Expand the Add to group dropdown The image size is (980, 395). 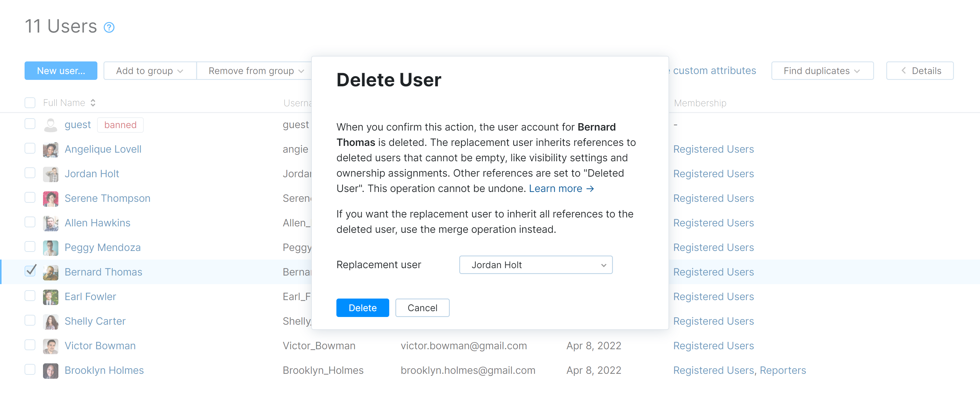tap(150, 70)
